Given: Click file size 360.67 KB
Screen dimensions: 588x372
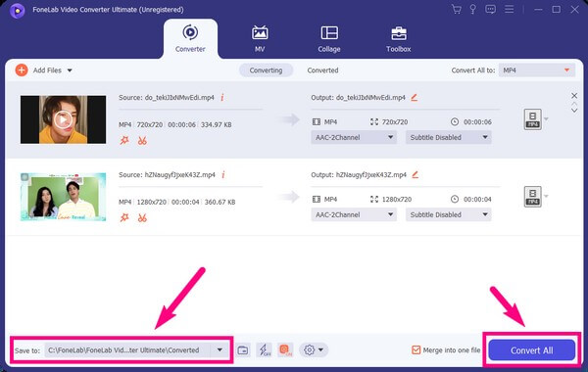Looking at the screenshot, I should (x=220, y=202).
